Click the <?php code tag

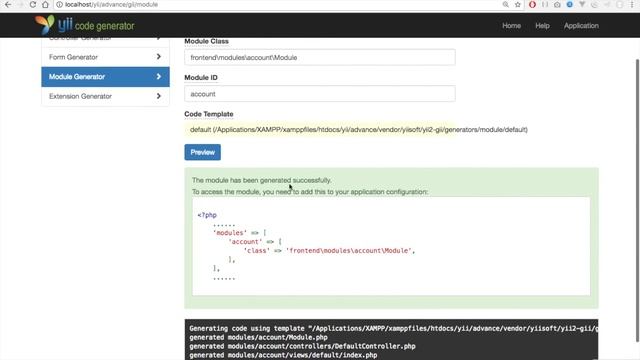pyautogui.click(x=207, y=215)
